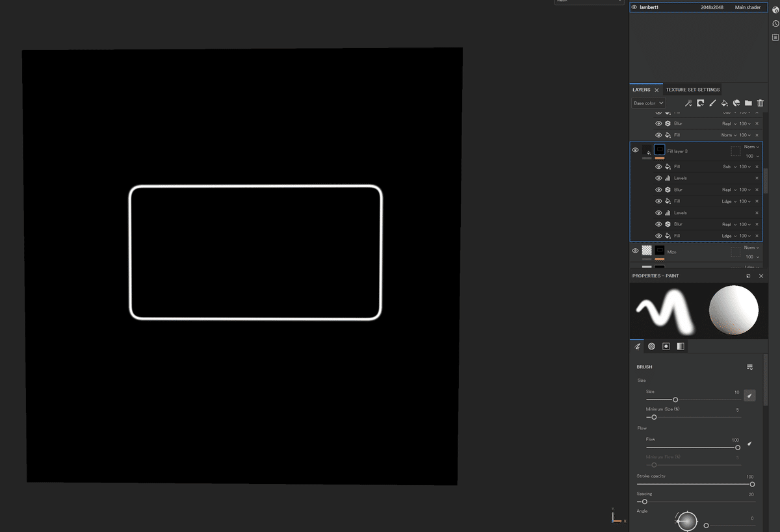
Task: Open opacity dropdown on the Fill Sub effect
Action: click(745, 166)
